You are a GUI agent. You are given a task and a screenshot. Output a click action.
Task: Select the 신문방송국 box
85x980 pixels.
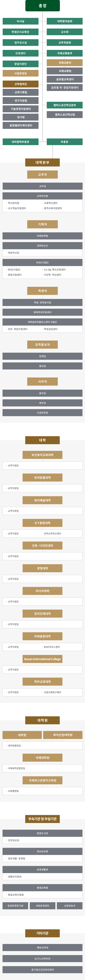pyautogui.click(x=69, y=906)
